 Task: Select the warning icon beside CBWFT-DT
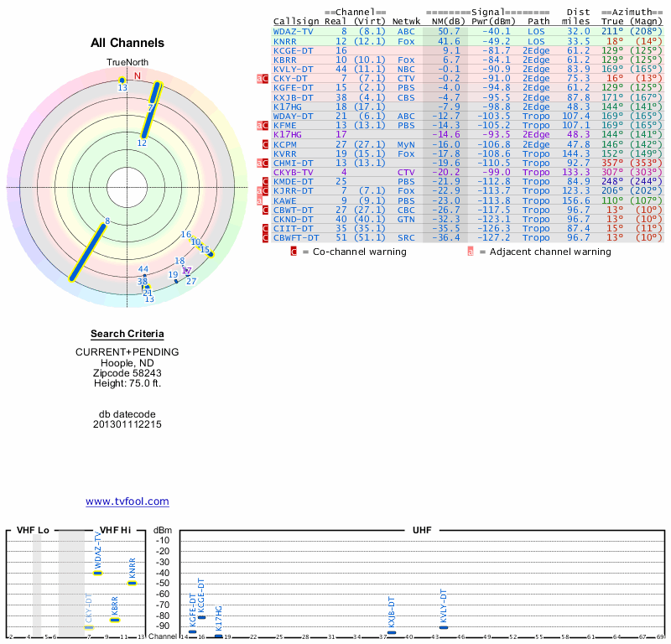[265, 238]
